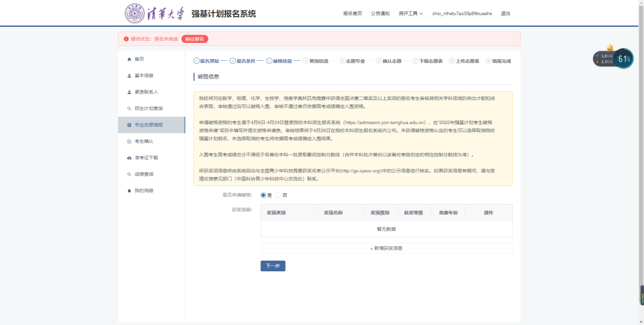This screenshot has width=644, height=325.
Task: Click the completed step icon for 报名须知
Action: click(196, 61)
